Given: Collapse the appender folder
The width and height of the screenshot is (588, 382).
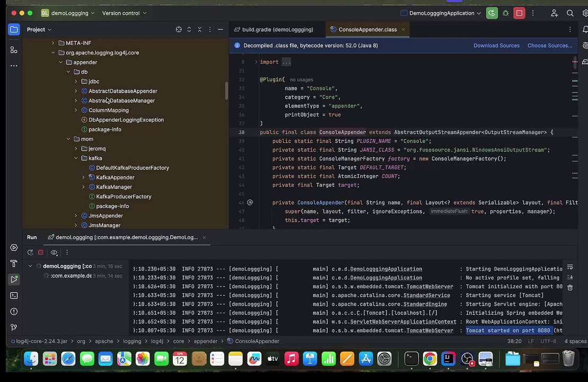Looking at the screenshot, I should click(x=61, y=62).
